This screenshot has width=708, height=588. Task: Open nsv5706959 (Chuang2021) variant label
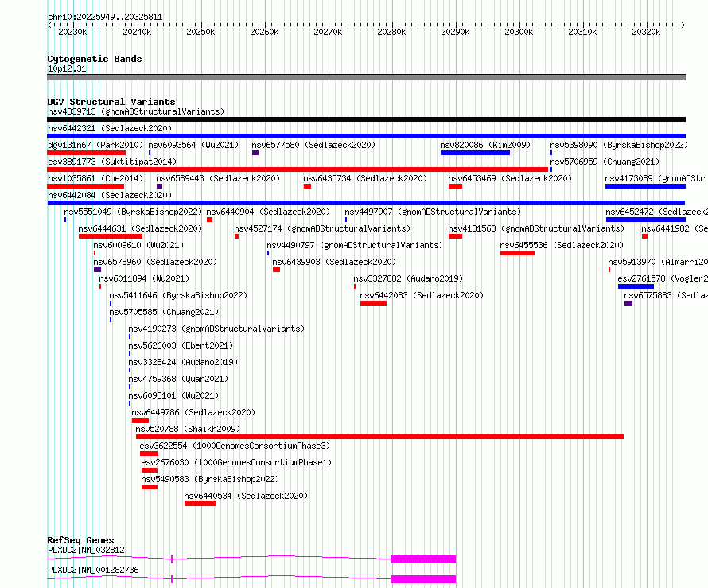pos(605,162)
